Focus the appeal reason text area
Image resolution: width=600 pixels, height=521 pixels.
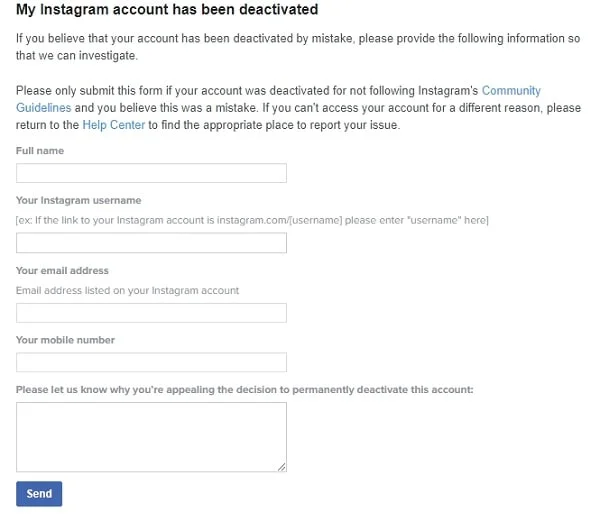coord(151,436)
